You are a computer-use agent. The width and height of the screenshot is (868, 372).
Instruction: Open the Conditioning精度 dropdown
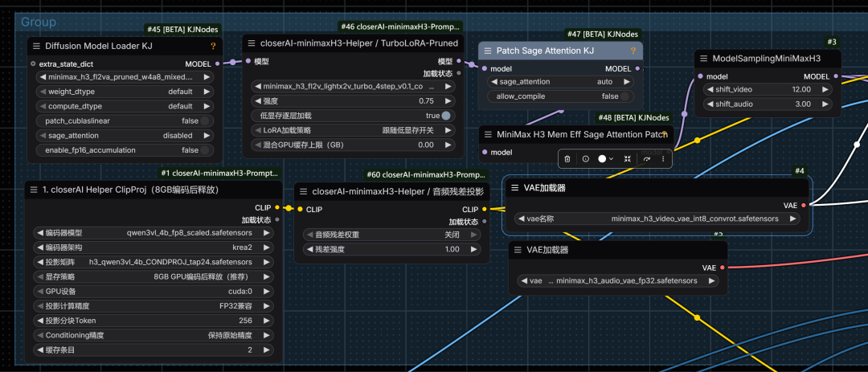(153, 336)
